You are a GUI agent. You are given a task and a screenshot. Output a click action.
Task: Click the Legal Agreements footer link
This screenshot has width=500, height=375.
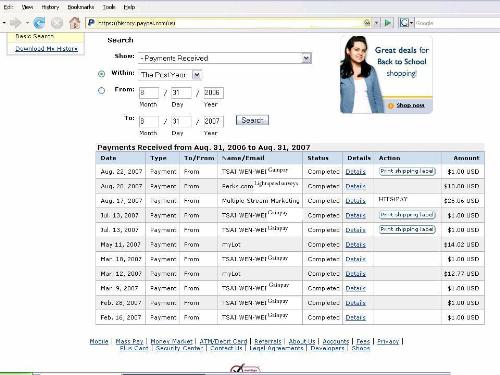pos(276,348)
